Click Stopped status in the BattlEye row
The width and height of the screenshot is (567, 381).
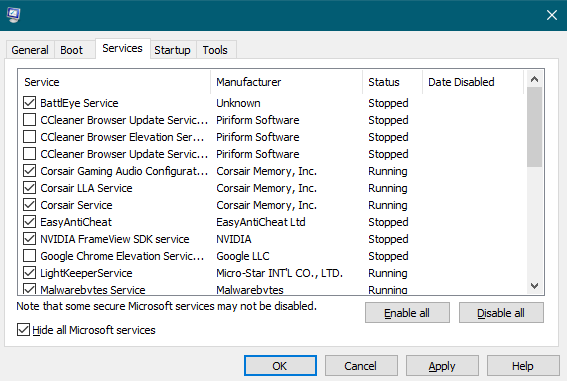(388, 103)
